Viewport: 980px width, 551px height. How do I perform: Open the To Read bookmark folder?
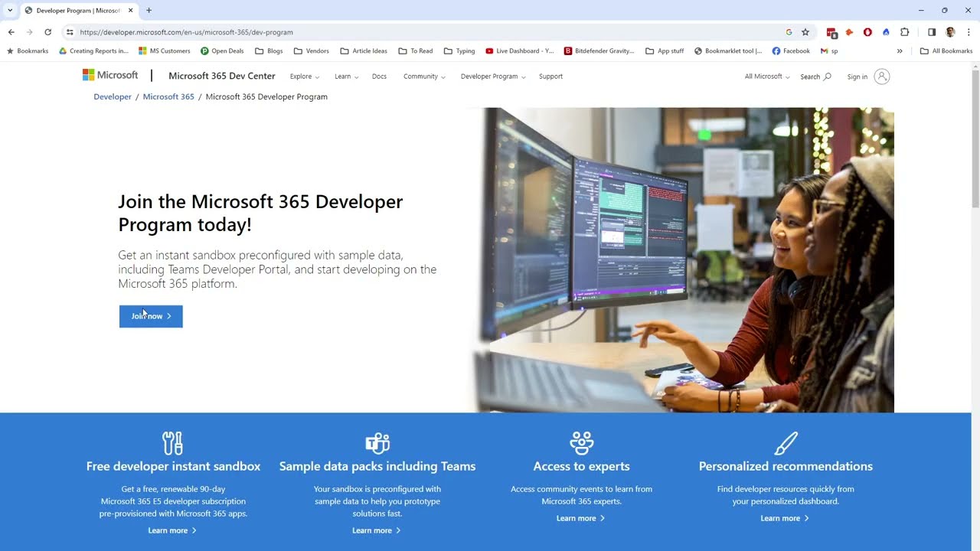[416, 51]
